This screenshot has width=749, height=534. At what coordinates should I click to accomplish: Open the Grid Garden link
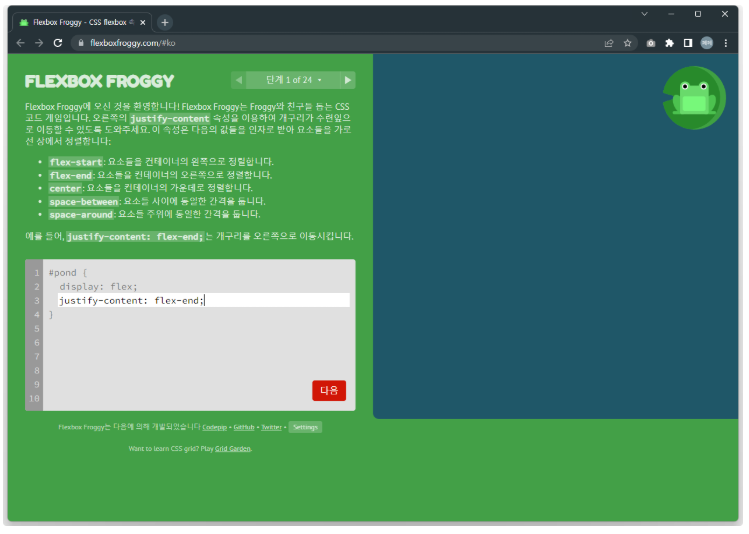(x=233, y=449)
